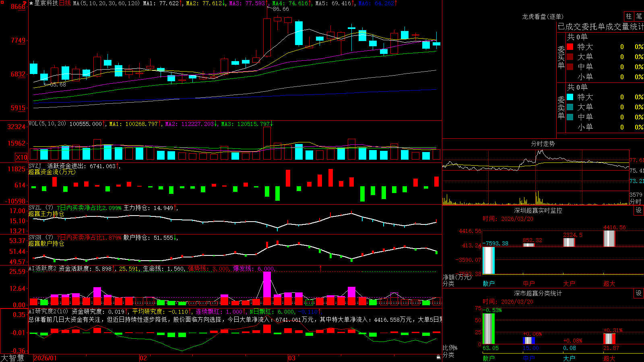
Task: Click the 星宸科技 stock name
Action: [46, 3]
